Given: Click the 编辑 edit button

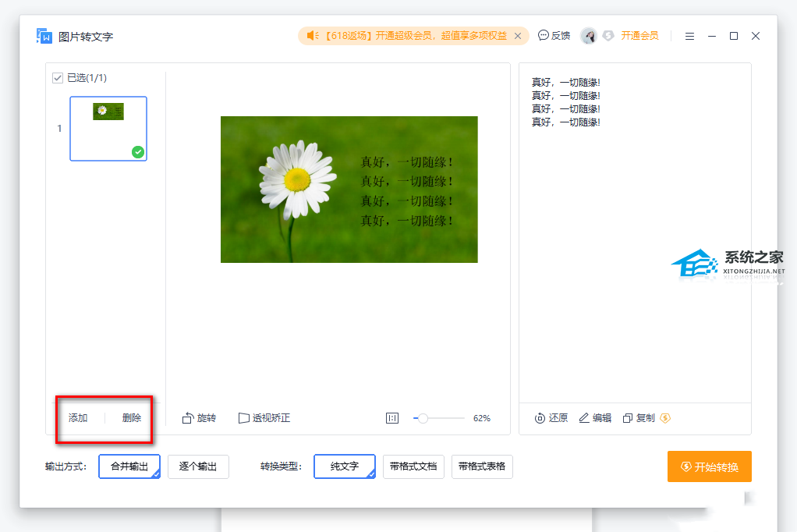Looking at the screenshot, I should point(595,418).
